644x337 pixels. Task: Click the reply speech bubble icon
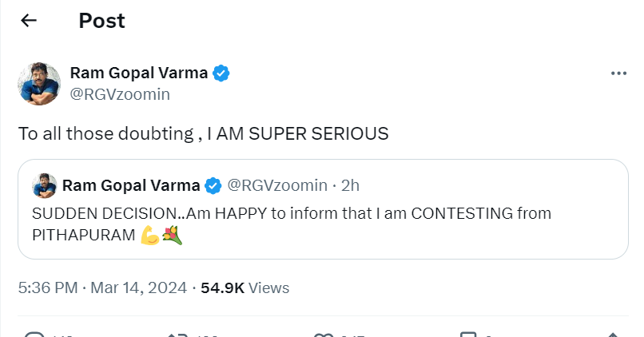(x=34, y=335)
